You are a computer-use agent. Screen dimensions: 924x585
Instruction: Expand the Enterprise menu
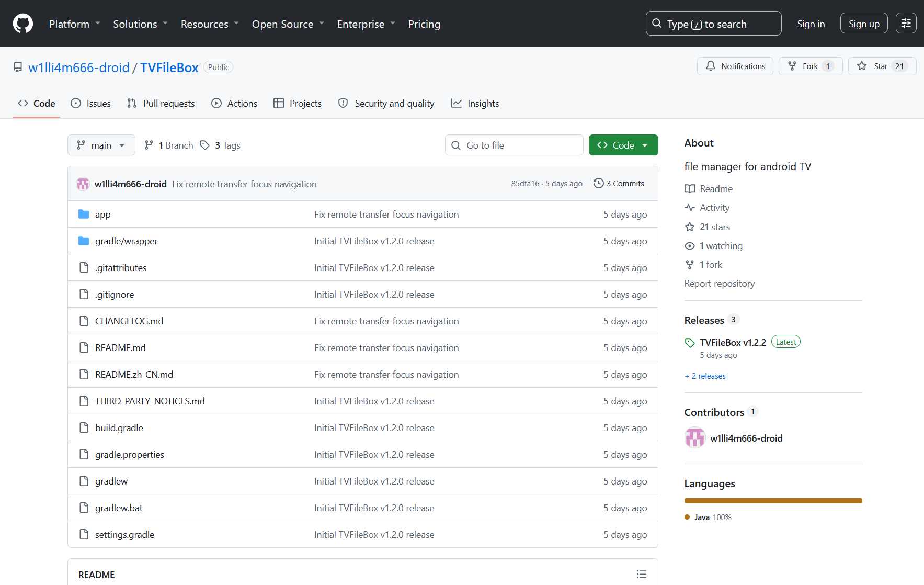(367, 24)
